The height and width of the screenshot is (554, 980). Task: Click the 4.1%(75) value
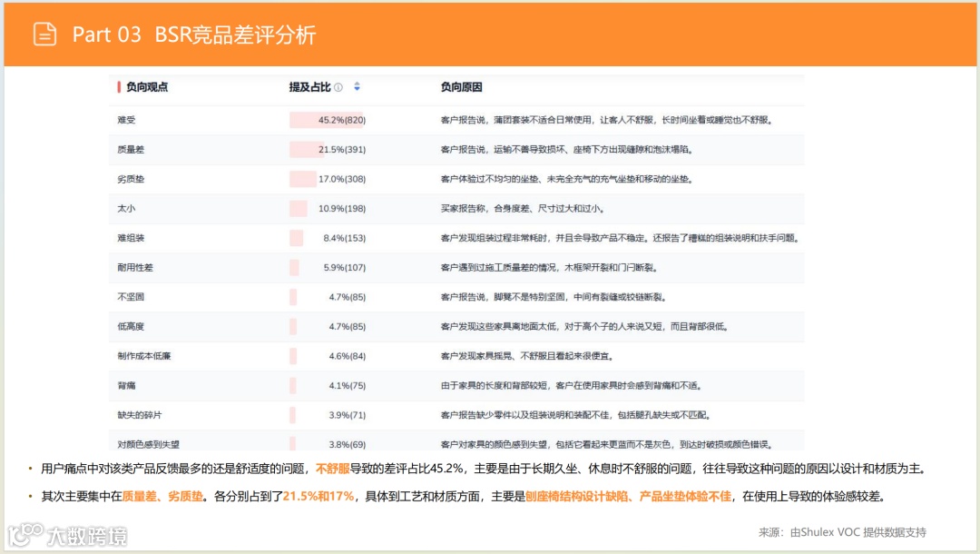348,385
